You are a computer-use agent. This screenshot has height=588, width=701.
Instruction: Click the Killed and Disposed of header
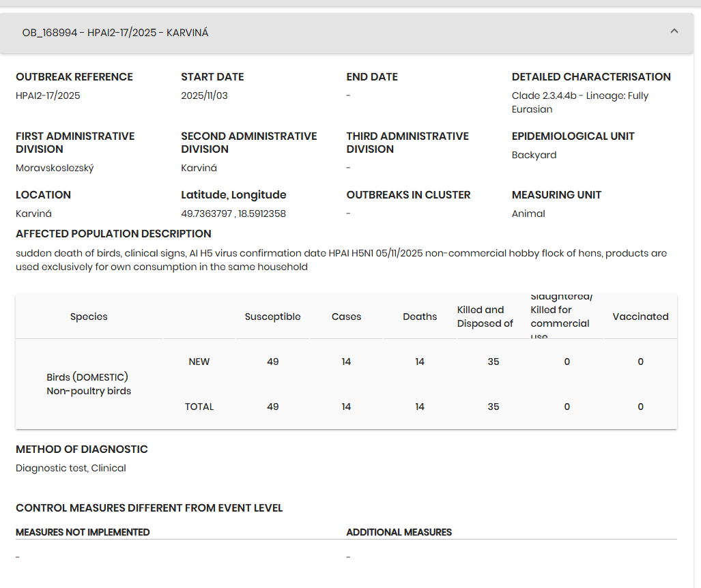485,317
